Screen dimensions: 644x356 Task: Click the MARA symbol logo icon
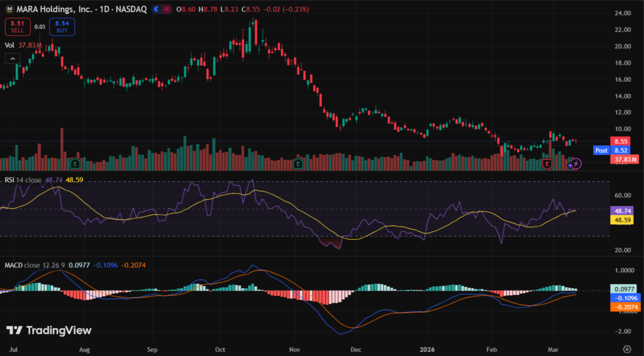9,10
